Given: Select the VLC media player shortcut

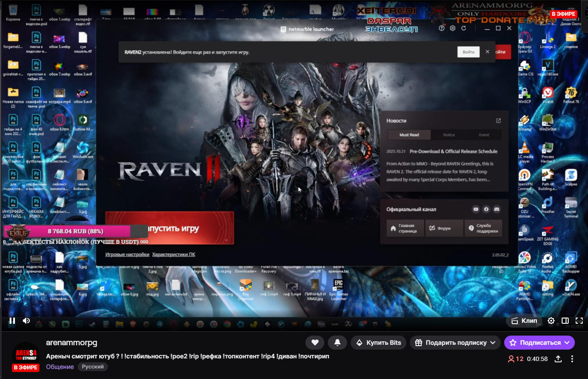Looking at the screenshot, I should [524, 152].
